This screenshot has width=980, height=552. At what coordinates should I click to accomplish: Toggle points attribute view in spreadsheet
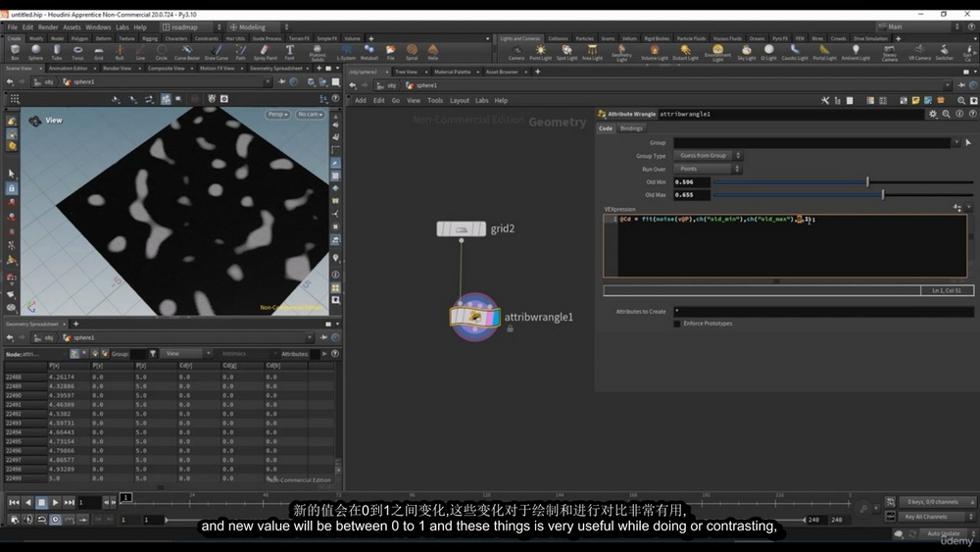point(74,354)
